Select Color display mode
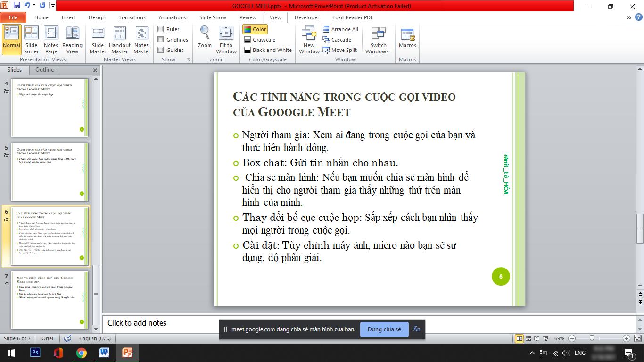This screenshot has width=644, height=362. [x=255, y=29]
